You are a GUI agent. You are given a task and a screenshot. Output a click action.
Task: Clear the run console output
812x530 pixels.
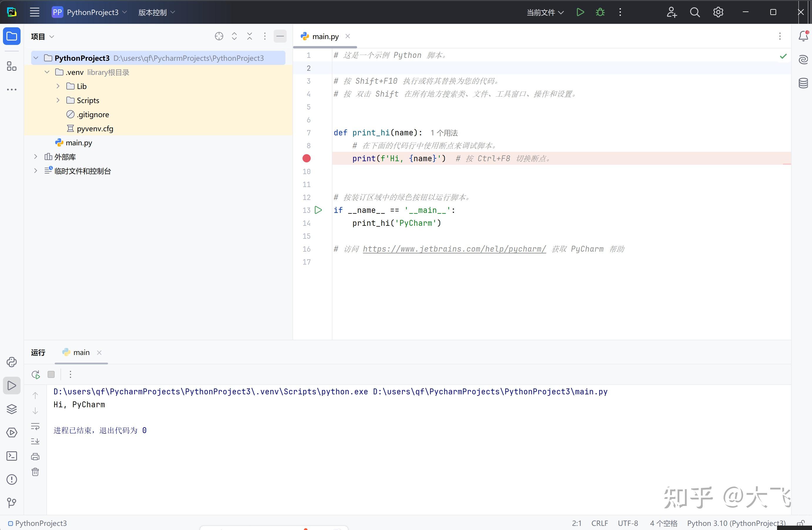tap(35, 472)
